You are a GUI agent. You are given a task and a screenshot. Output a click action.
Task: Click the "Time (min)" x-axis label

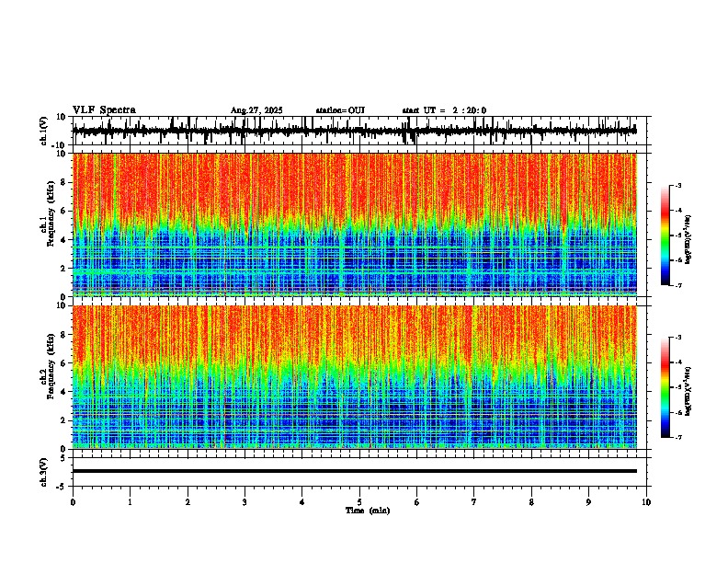(x=368, y=511)
